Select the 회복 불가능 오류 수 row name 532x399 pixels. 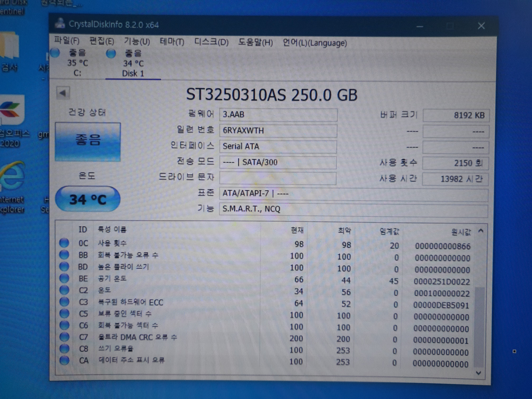pyautogui.click(x=128, y=255)
